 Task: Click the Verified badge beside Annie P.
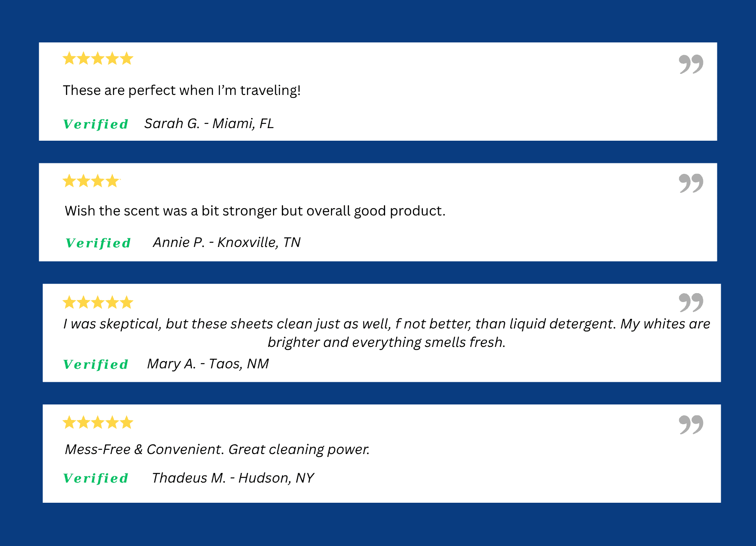98,243
